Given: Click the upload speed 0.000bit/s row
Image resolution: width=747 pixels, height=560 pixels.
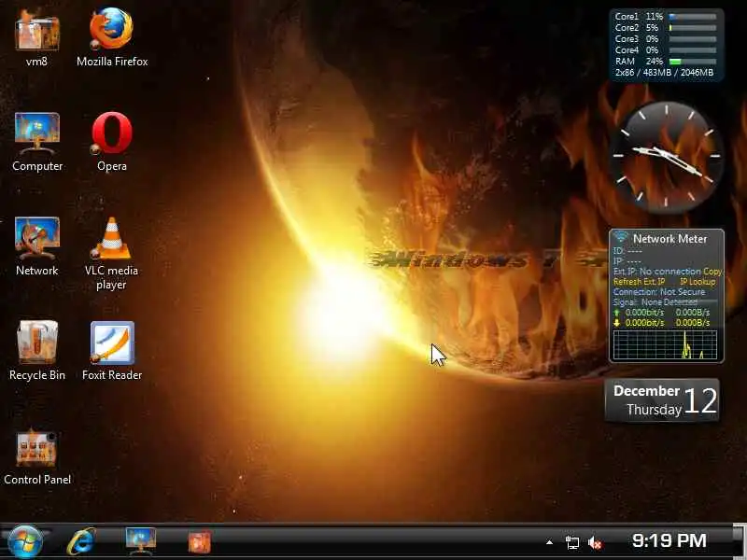Looking at the screenshot, I should tap(662, 313).
